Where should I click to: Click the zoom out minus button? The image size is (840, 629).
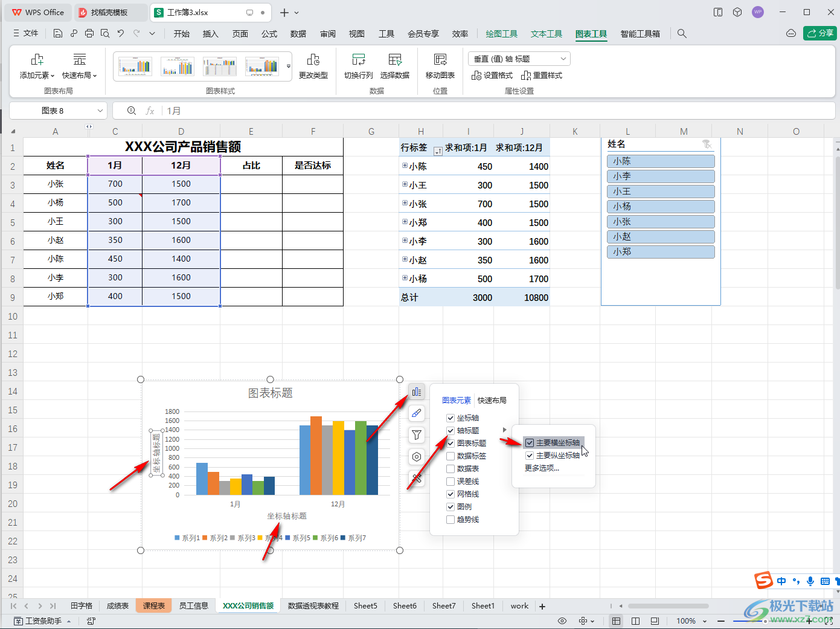720,621
